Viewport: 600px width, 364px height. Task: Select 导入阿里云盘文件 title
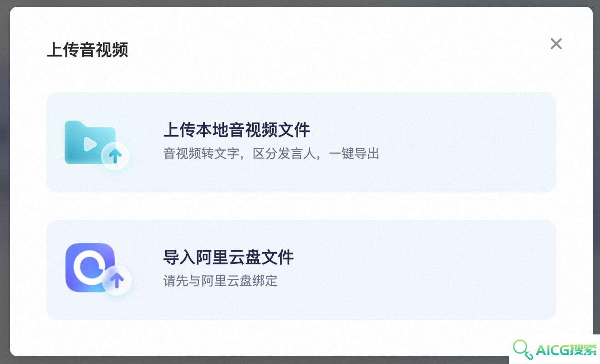229,258
